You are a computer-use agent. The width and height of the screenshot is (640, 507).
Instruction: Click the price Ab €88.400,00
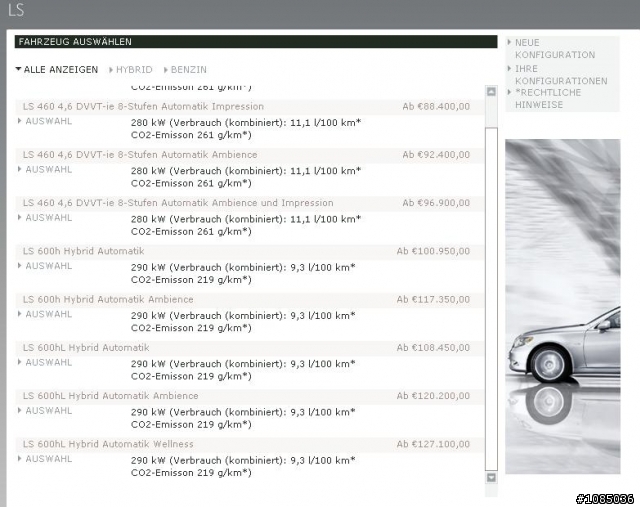point(436,107)
